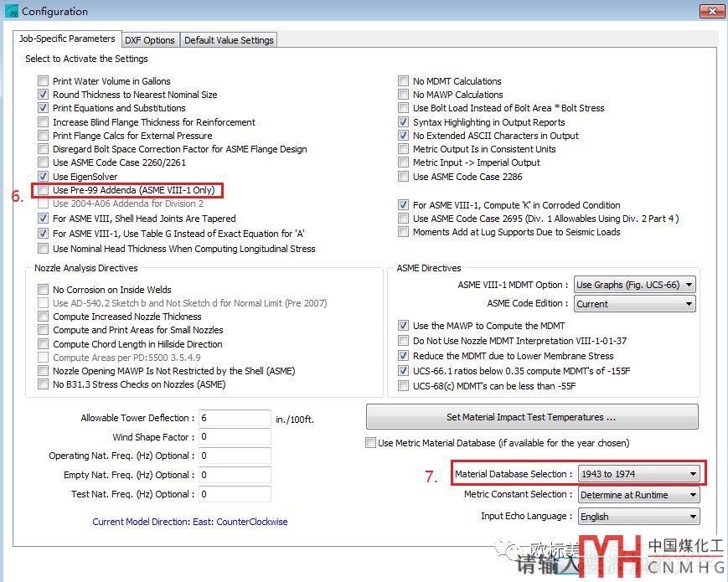Screen dimensions: 728x582
Task: Click Current Model Direction text
Action: coord(190,522)
